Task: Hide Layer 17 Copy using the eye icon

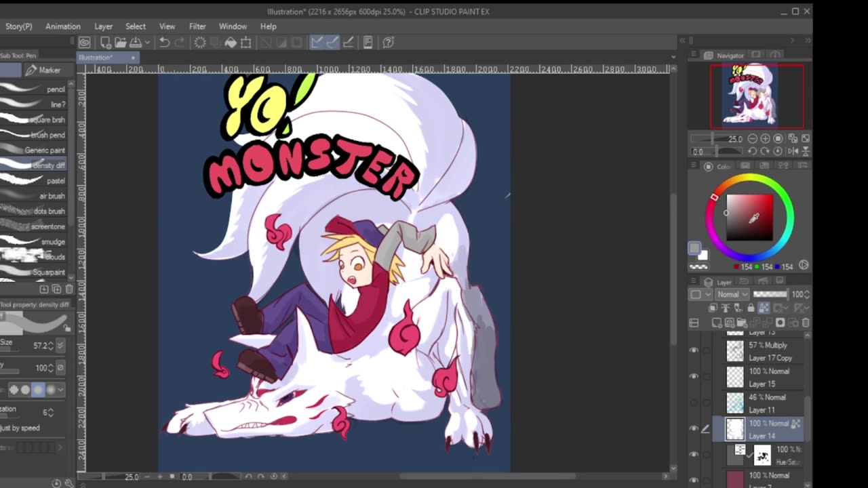Action: coord(693,350)
